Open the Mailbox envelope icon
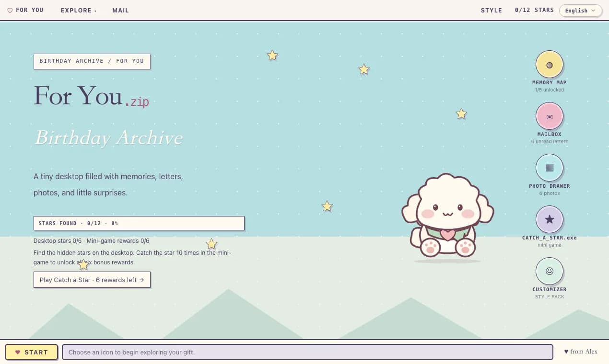This screenshot has height=364, width=609. 549,116
